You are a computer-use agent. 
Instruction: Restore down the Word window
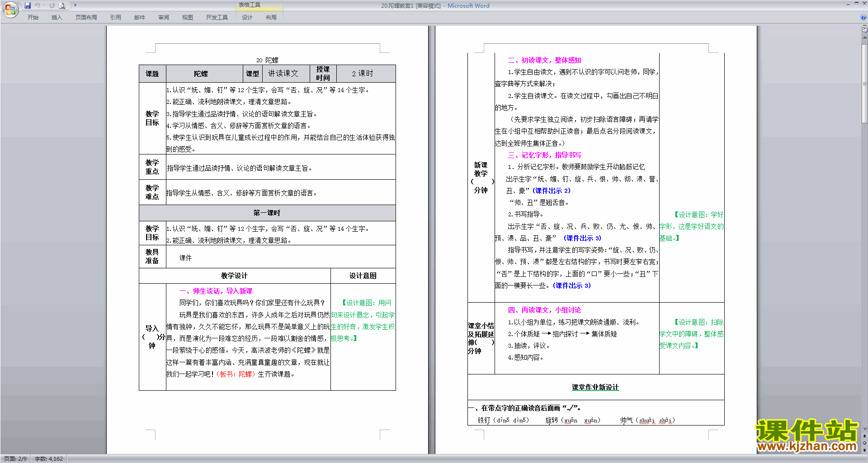tap(856, 4)
